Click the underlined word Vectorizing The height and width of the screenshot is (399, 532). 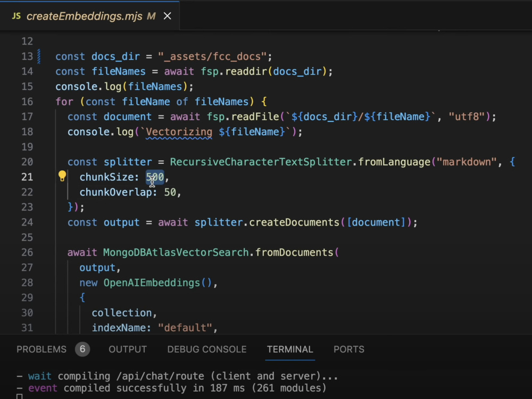[x=179, y=131]
